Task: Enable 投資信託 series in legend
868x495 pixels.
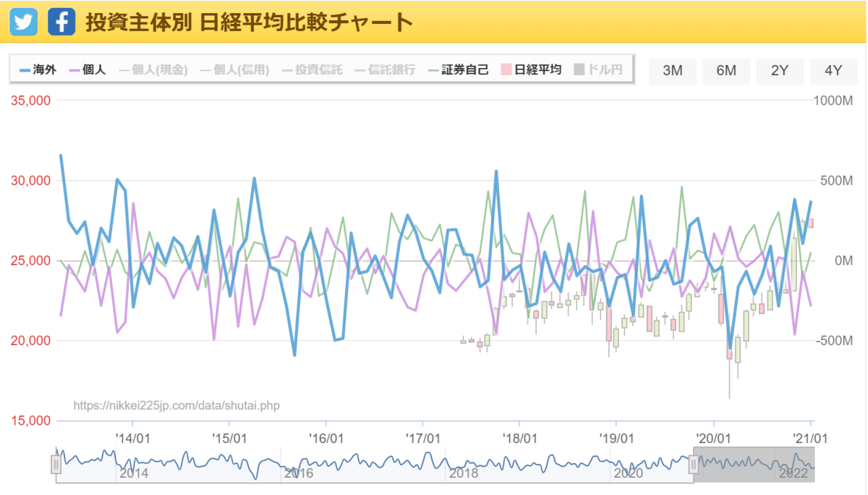Action: click(x=312, y=70)
